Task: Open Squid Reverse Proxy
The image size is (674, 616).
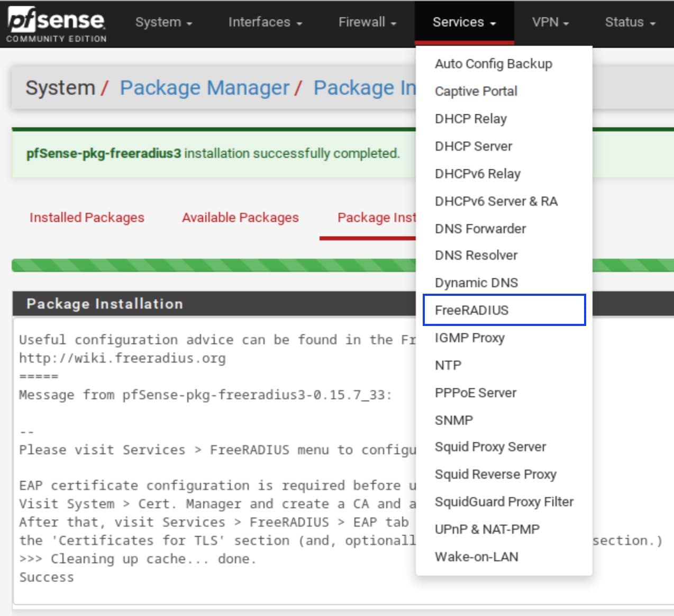Action: click(504, 474)
